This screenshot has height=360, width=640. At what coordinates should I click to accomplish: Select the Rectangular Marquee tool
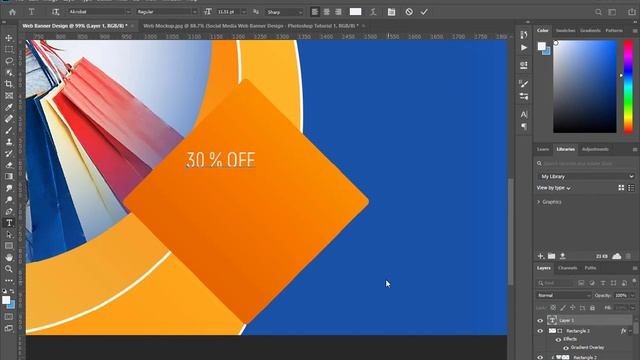pyautogui.click(x=9, y=49)
